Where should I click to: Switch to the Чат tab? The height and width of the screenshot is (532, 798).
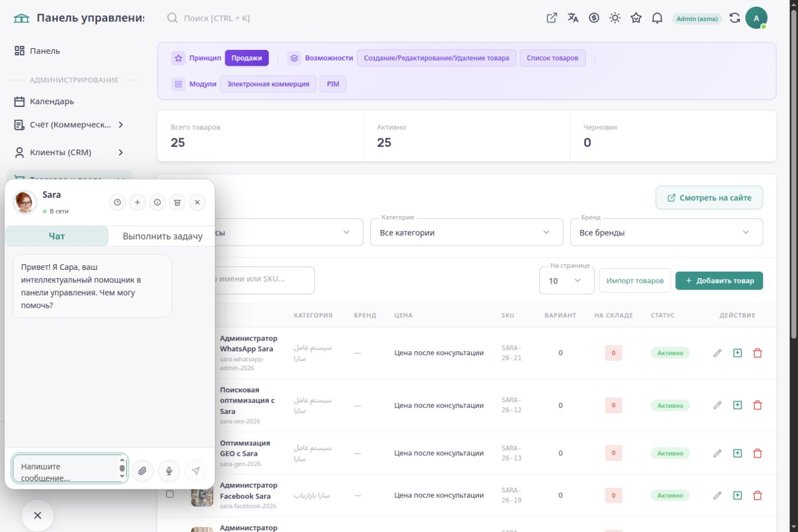[57, 236]
